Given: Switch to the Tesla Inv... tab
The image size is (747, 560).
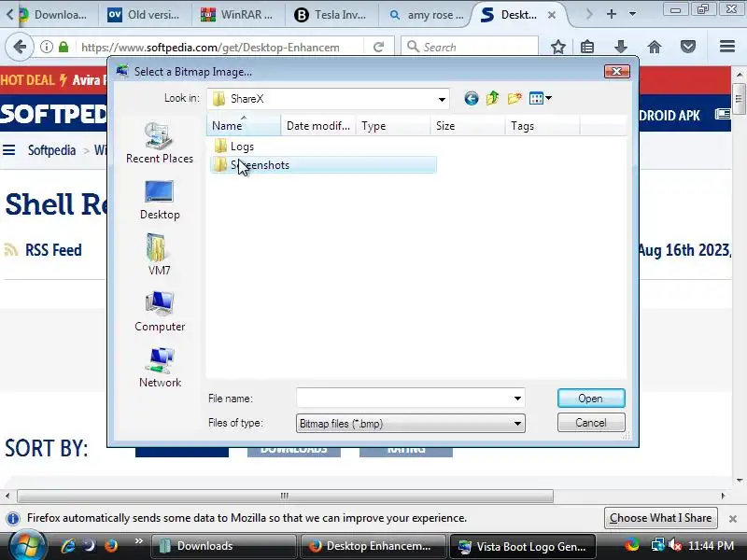Looking at the screenshot, I should (331, 15).
